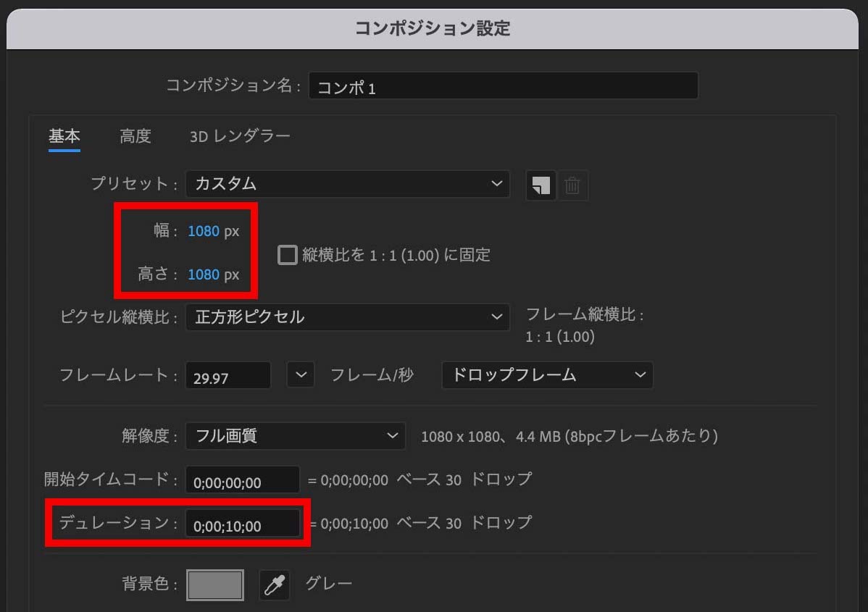Open the プリセット dropdown showing カスタム

348,184
